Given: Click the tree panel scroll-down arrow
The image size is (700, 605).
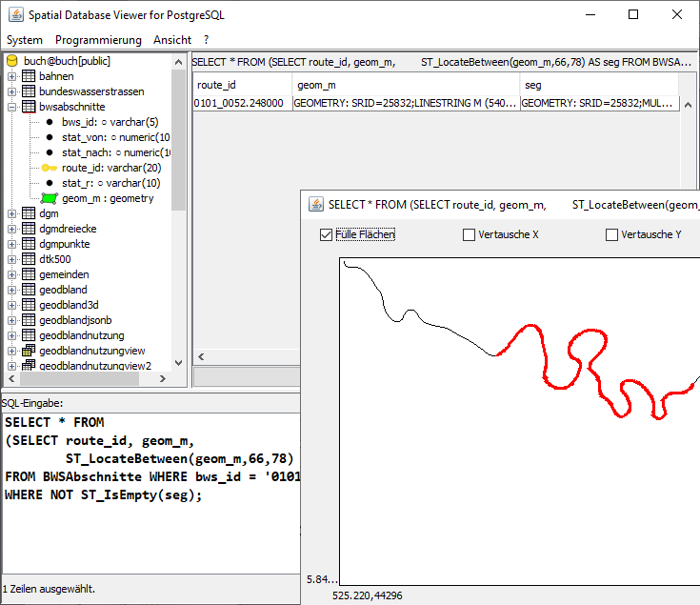Looking at the screenshot, I should click(x=179, y=363).
